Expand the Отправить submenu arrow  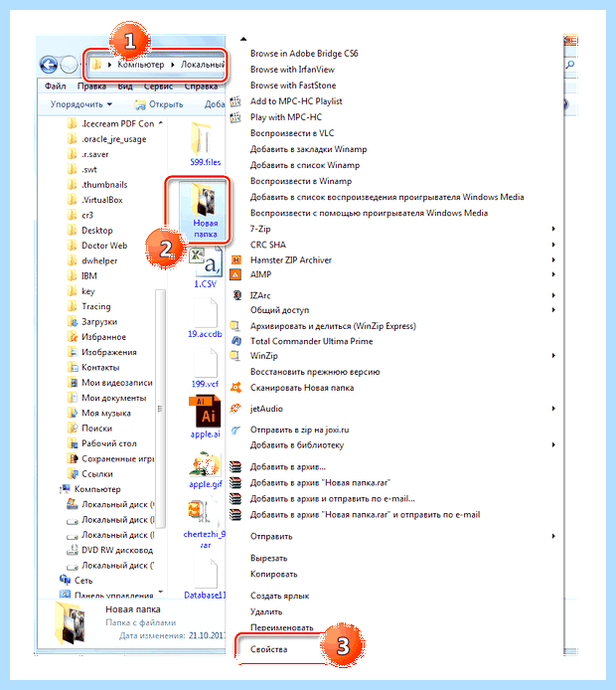(x=553, y=537)
